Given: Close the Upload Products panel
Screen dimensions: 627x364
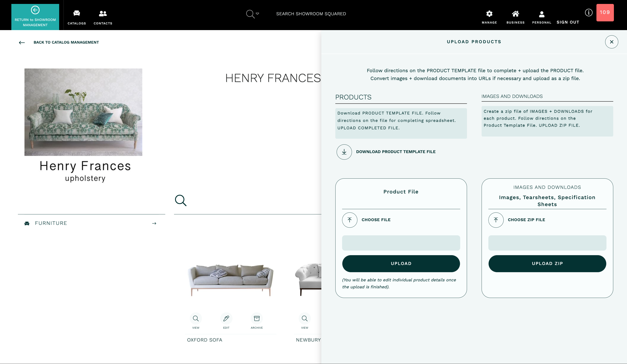Looking at the screenshot, I should (611, 42).
